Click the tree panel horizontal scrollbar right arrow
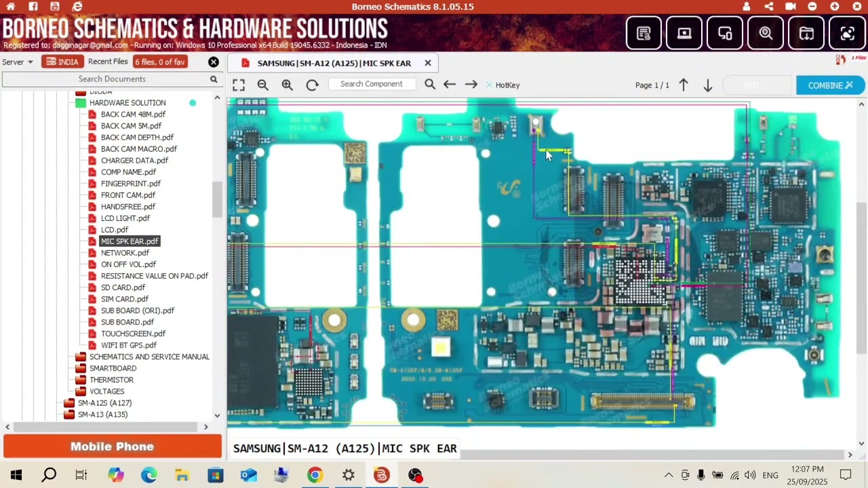 click(206, 427)
